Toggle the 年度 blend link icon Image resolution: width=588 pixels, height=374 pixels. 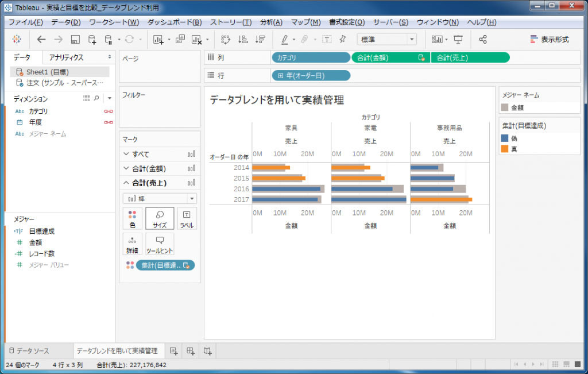(x=108, y=122)
